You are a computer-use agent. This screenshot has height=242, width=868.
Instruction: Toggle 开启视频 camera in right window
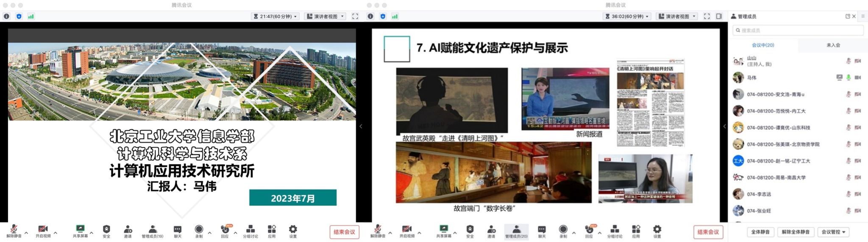coord(407,229)
